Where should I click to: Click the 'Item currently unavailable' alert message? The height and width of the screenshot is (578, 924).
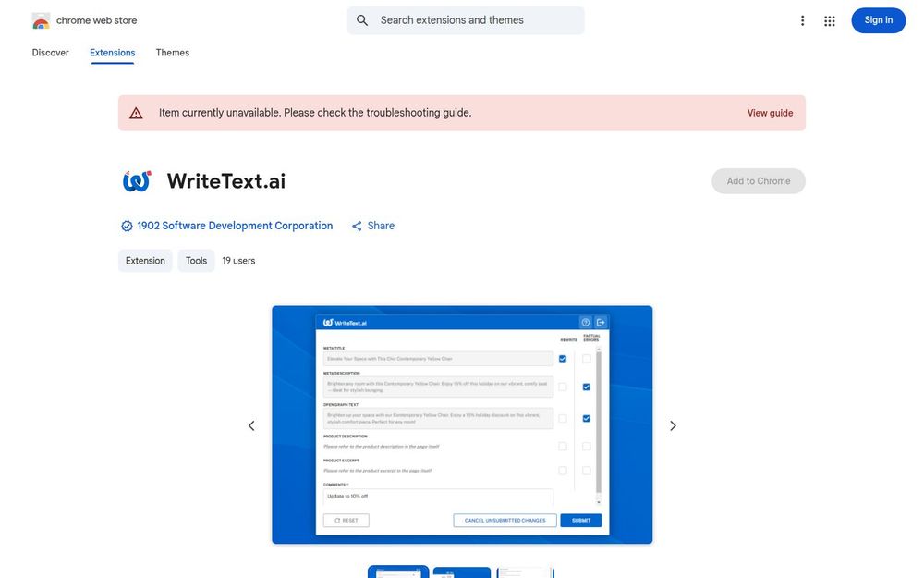315,113
